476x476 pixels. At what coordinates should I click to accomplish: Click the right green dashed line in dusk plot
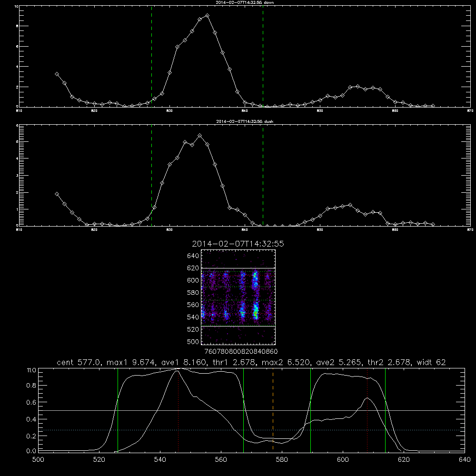[263, 176]
